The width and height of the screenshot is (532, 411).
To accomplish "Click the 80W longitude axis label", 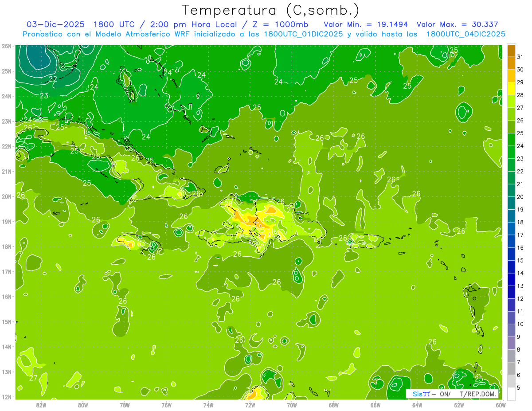I will pyautogui.click(x=83, y=405).
